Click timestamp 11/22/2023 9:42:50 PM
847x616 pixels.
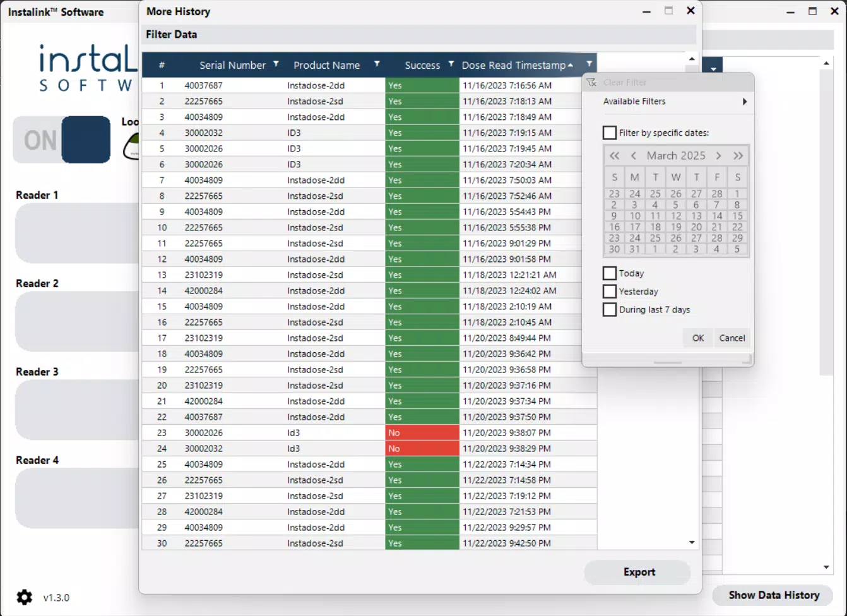pos(507,543)
